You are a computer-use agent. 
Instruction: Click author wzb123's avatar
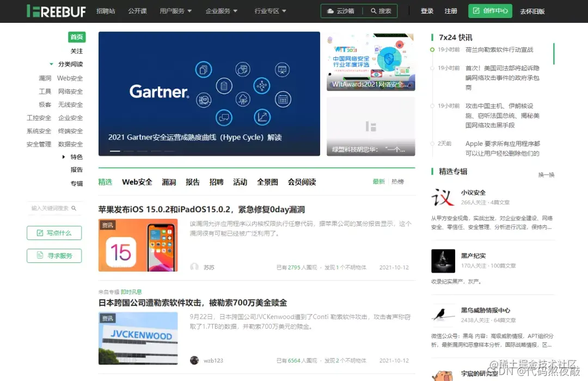pyautogui.click(x=194, y=360)
